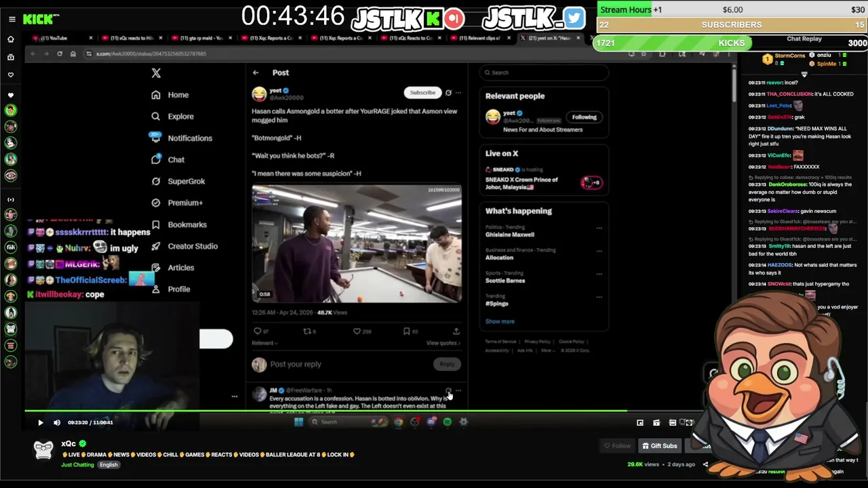Open the Ghislaine Maxwell trend options menu

[x=599, y=228]
